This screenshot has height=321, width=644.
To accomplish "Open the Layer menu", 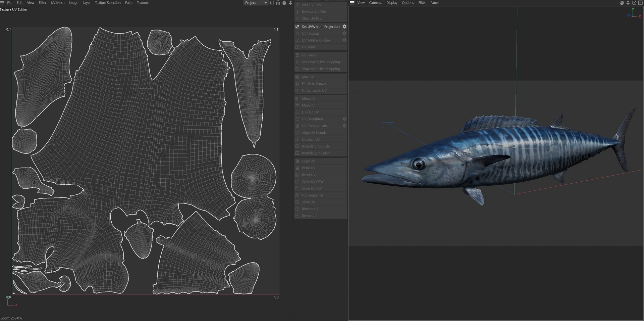I will click(87, 3).
